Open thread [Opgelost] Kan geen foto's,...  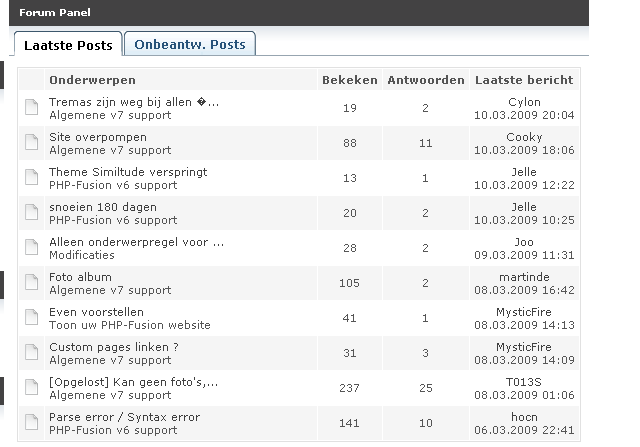[x=133, y=382]
